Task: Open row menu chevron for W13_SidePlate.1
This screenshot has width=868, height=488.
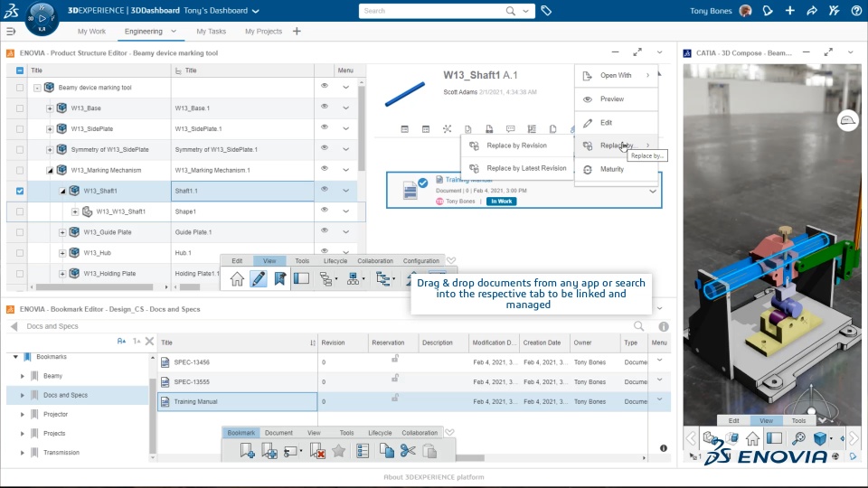Action: click(x=346, y=129)
